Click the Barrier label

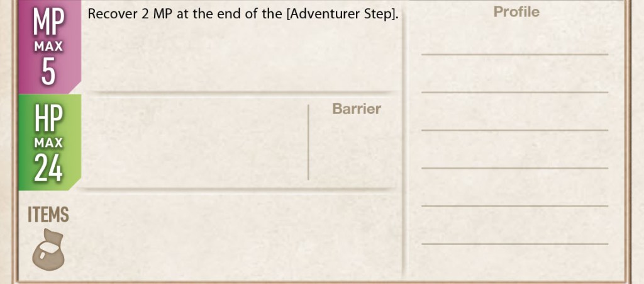point(356,109)
